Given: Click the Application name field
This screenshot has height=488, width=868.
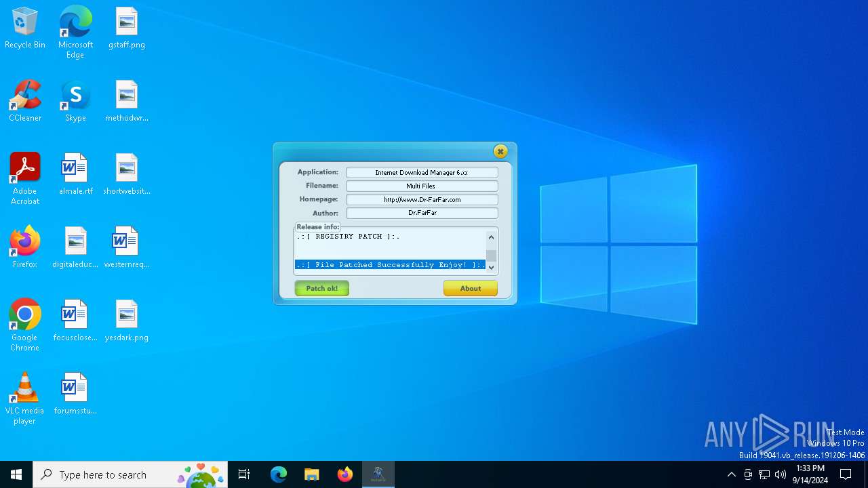Looking at the screenshot, I should [422, 173].
